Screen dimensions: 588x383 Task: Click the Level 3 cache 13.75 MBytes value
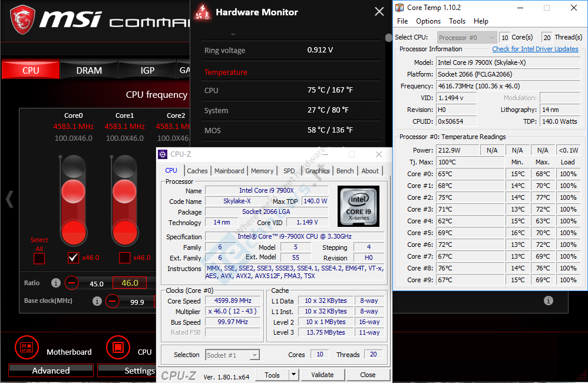click(x=325, y=332)
